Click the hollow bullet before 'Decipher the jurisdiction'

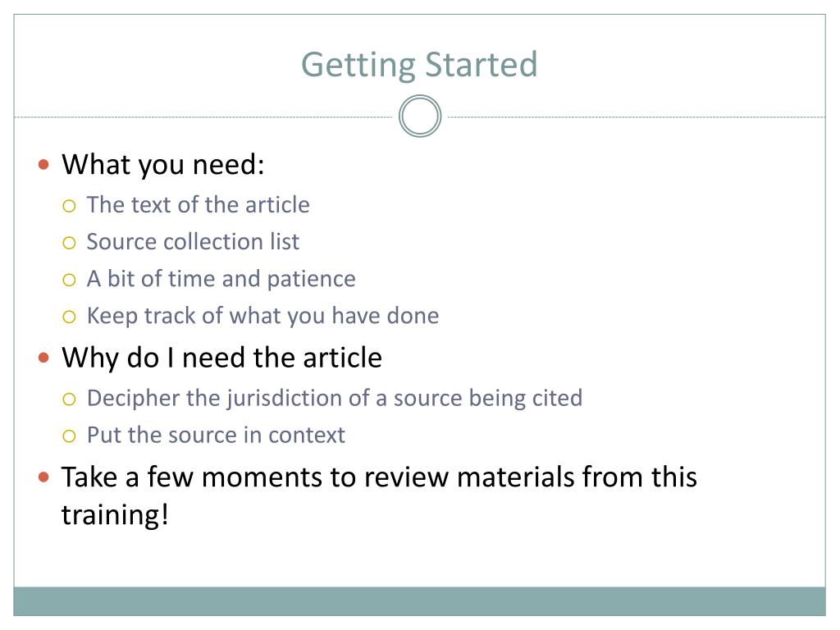pyautogui.click(x=69, y=399)
